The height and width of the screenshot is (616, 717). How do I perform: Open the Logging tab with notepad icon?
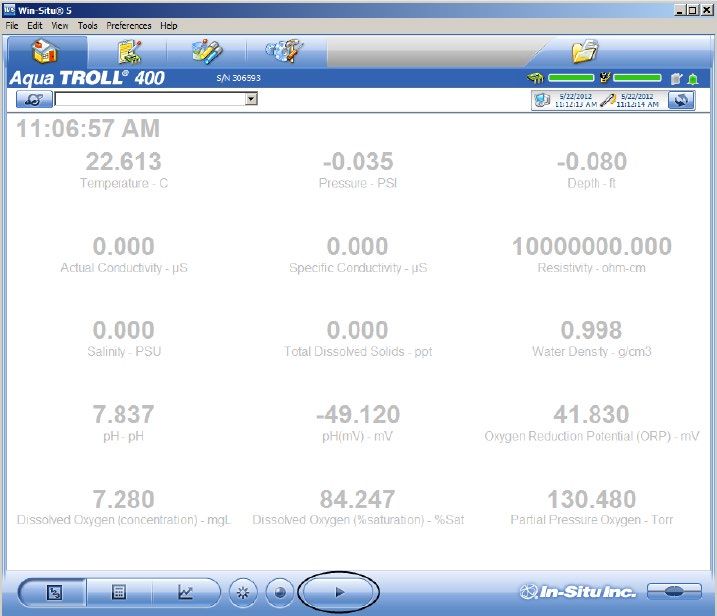click(x=128, y=52)
